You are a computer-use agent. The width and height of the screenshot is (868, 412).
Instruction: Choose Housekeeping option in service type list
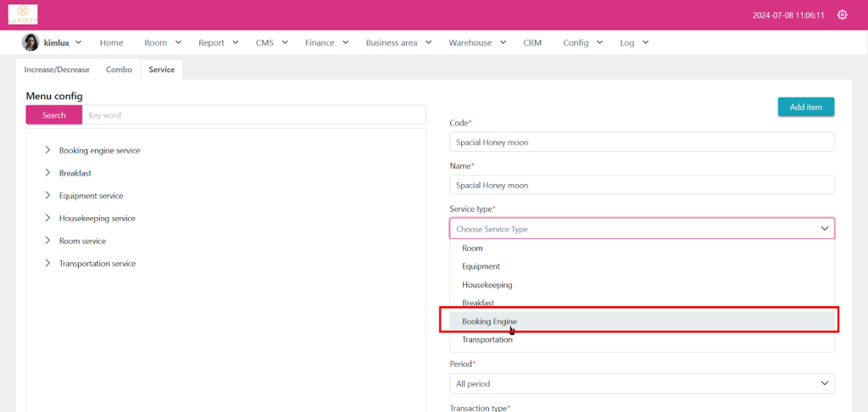pos(487,285)
